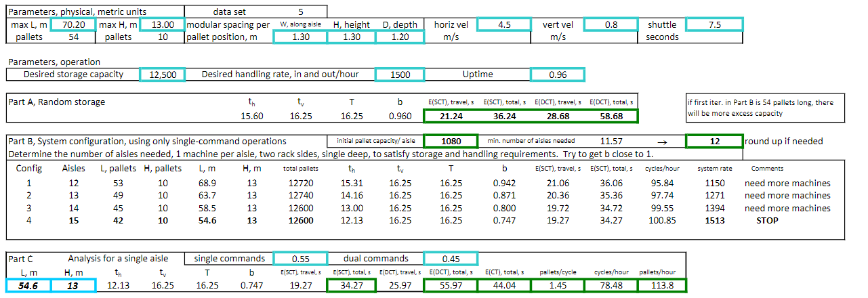The height and width of the screenshot is (298, 868).
Task: Select Part C E(CT) total value 44.04
Action: 504,286
